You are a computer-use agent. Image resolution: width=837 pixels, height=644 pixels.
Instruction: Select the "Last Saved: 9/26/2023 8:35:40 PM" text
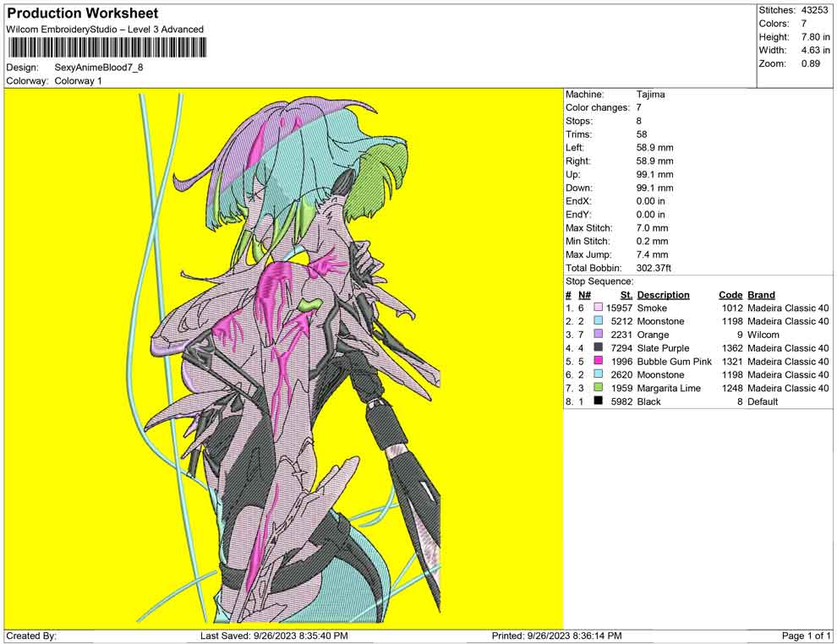pos(275,636)
